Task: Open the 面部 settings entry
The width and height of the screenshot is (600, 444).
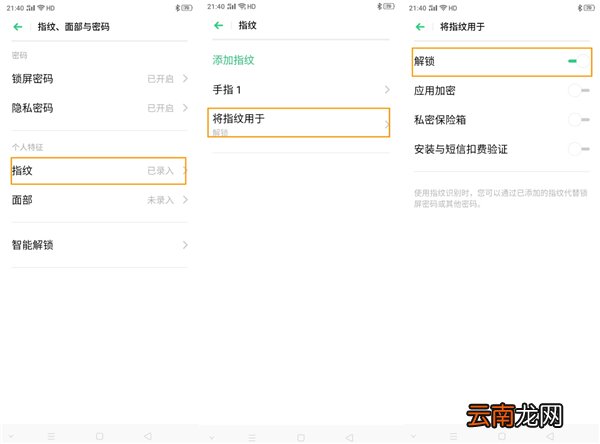Action: click(99, 200)
